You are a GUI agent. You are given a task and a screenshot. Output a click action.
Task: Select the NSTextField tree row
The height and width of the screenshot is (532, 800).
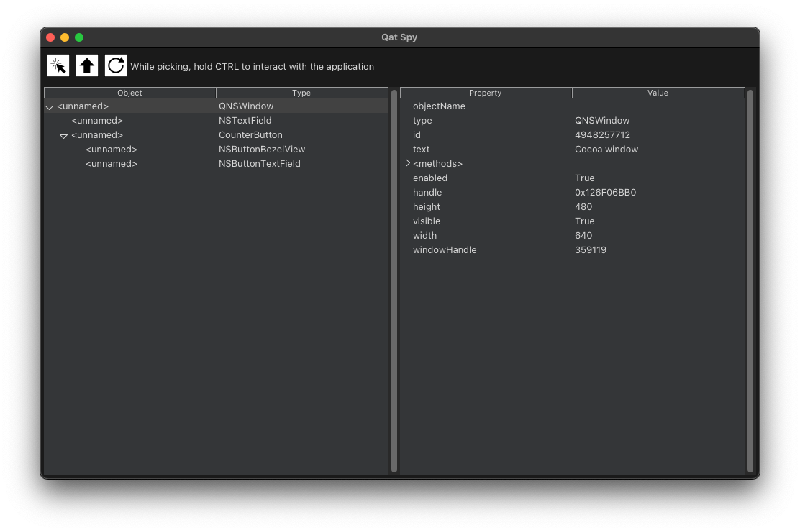[217, 120]
